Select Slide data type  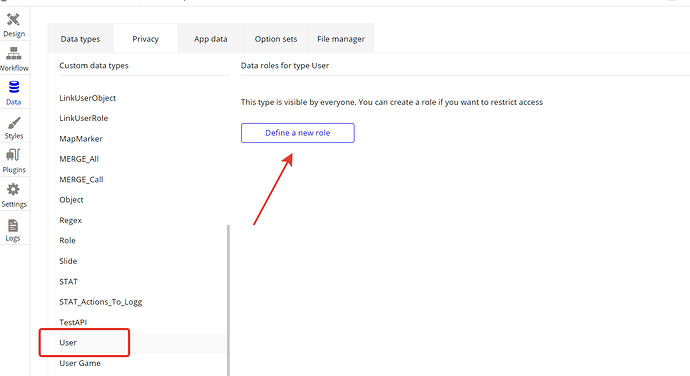point(68,261)
